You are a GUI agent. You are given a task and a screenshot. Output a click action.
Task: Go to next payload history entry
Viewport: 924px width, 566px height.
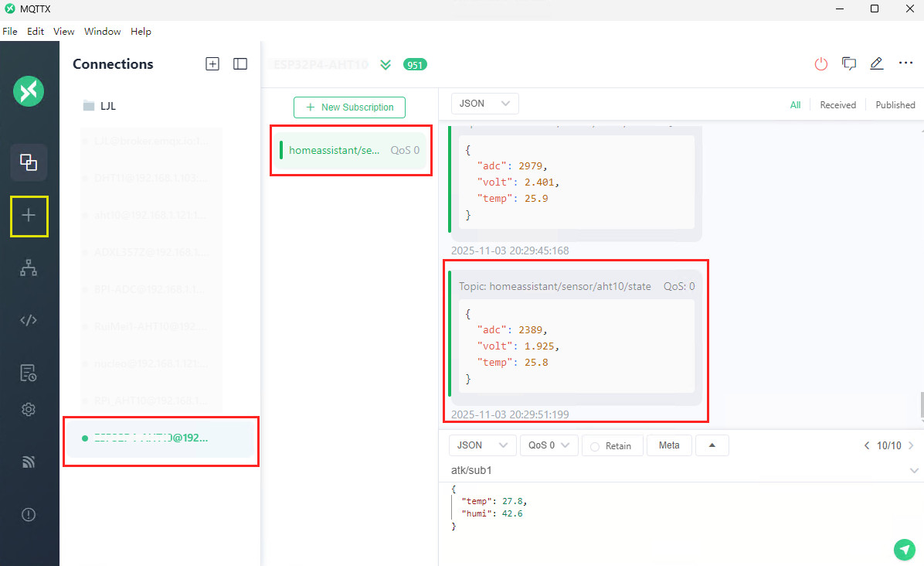click(x=911, y=445)
